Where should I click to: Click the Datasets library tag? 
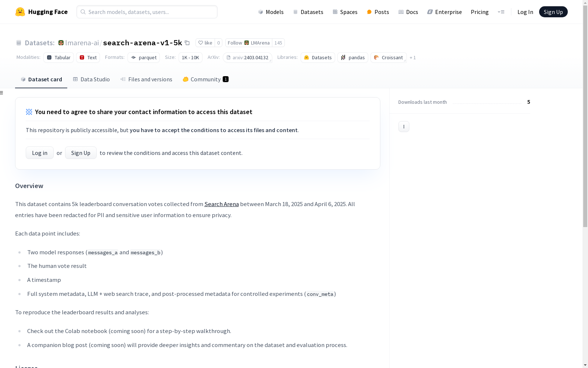click(x=318, y=57)
